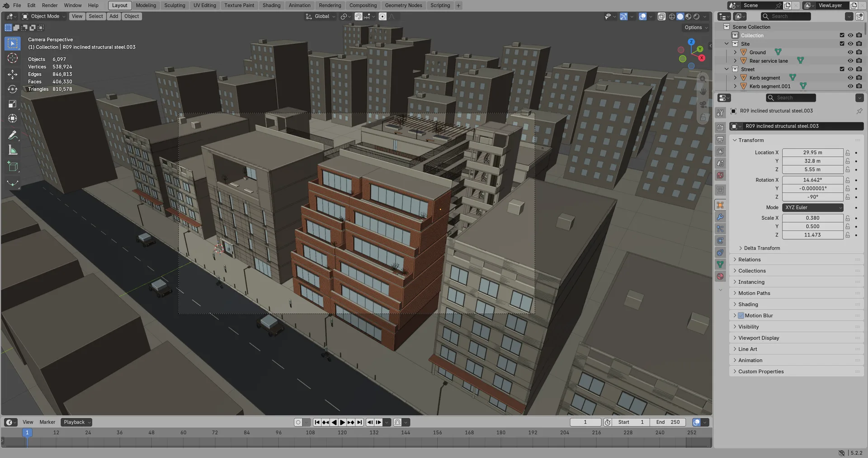Screen dimensions: 868x458
Task: Select the Annotate pencil tool
Action: point(13,135)
